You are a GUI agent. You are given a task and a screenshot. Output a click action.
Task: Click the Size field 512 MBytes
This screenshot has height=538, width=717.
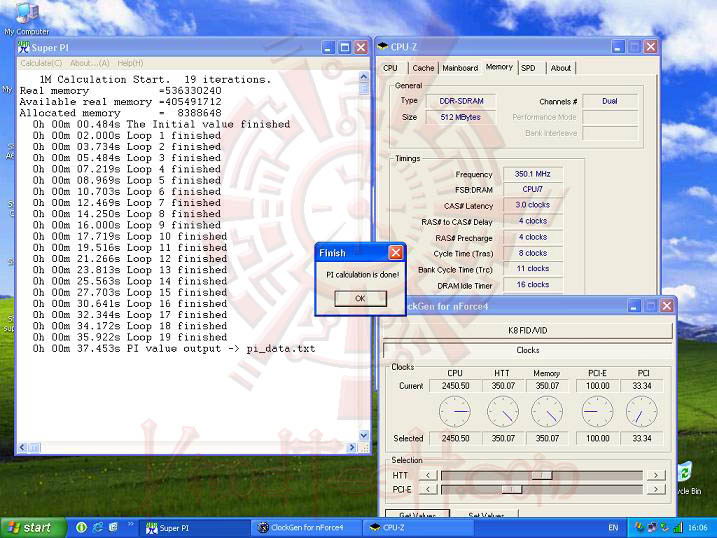point(461,117)
